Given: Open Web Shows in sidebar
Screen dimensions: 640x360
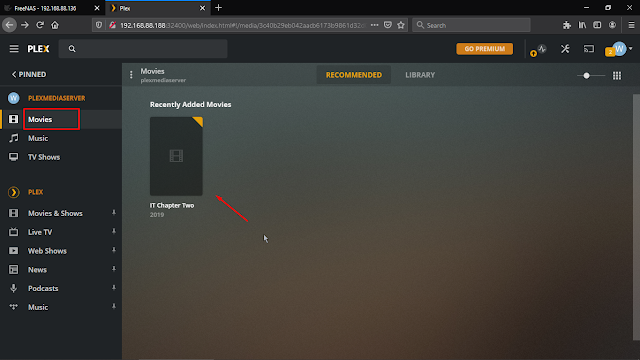Looking at the screenshot, I should 47,251.
